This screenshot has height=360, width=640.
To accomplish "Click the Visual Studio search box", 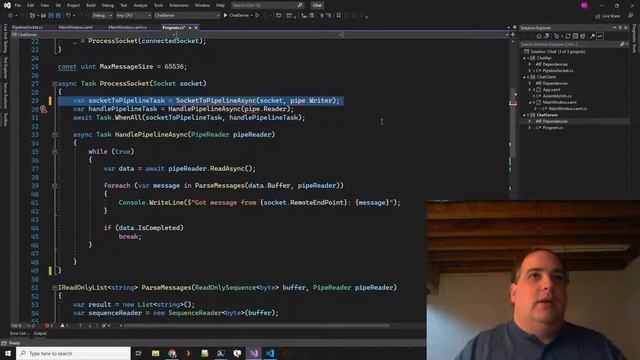I will [x=267, y=5].
